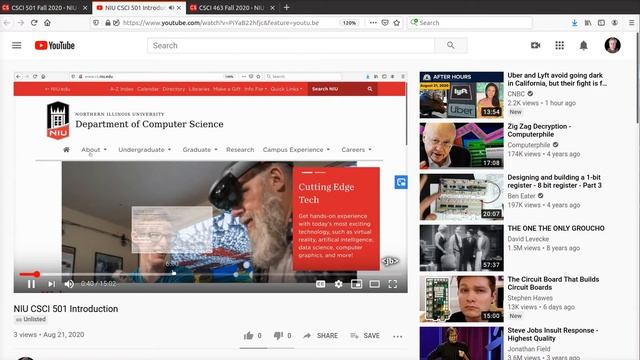
Task: Open the downloads panel arrow
Action: tap(574, 23)
